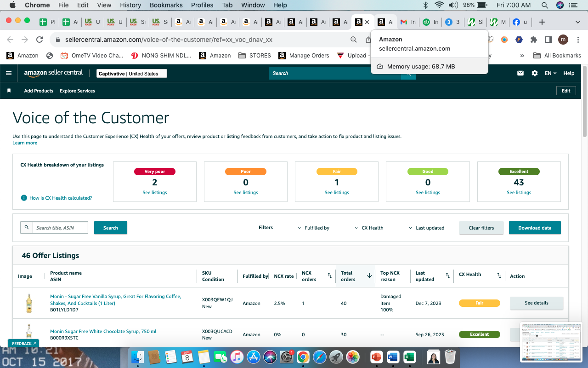The image size is (588, 368).
Task: Open the Chrome profile avatar
Action: (563, 40)
